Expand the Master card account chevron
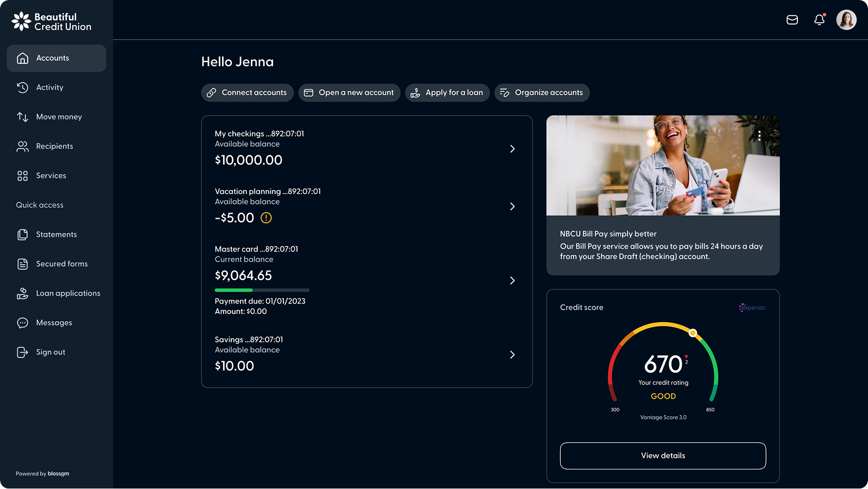868x489 pixels. coord(512,280)
